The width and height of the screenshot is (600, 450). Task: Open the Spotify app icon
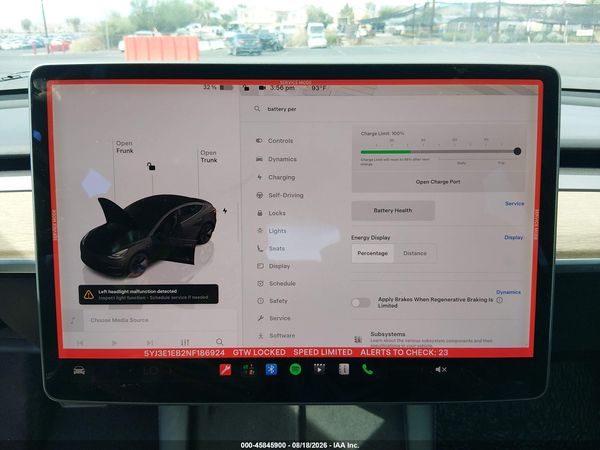(295, 369)
